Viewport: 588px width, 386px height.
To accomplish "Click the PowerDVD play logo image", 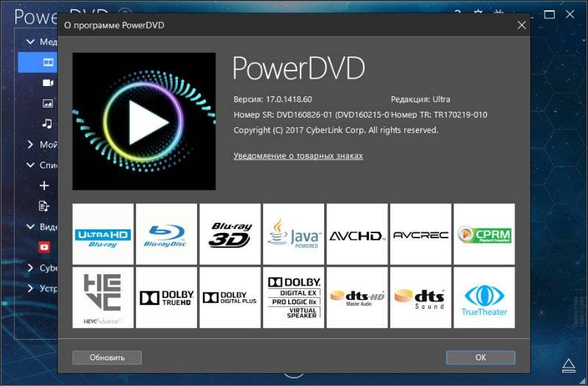I will pyautogui.click(x=144, y=121).
